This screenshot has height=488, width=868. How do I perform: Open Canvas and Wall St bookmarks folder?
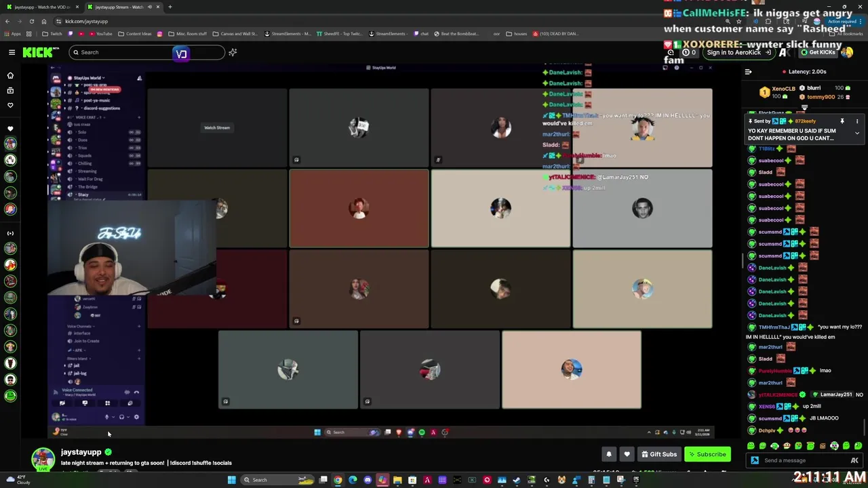point(235,34)
